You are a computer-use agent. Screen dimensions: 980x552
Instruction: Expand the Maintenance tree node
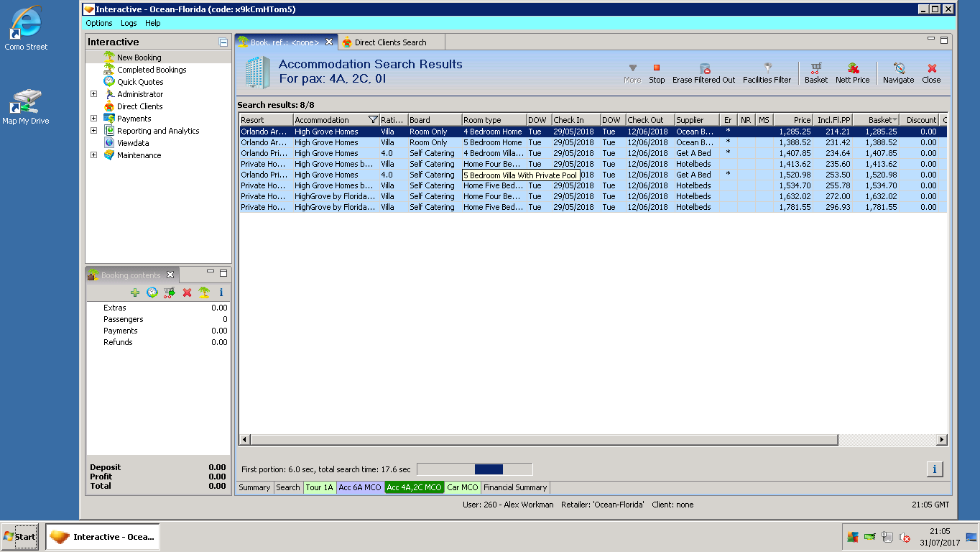93,155
